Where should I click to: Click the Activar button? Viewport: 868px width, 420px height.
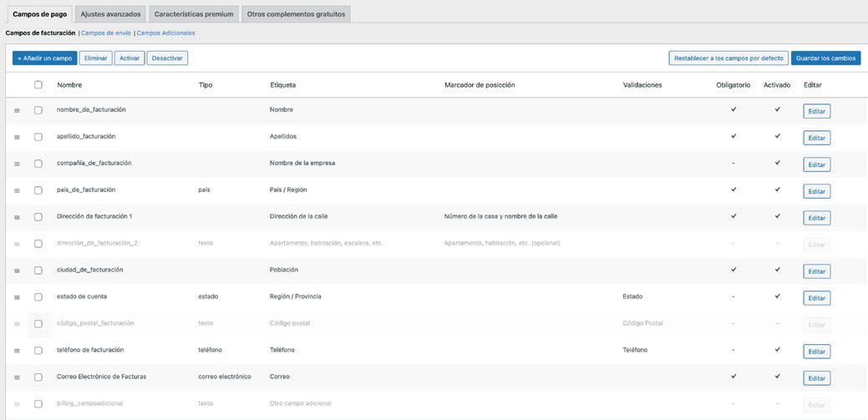(129, 58)
